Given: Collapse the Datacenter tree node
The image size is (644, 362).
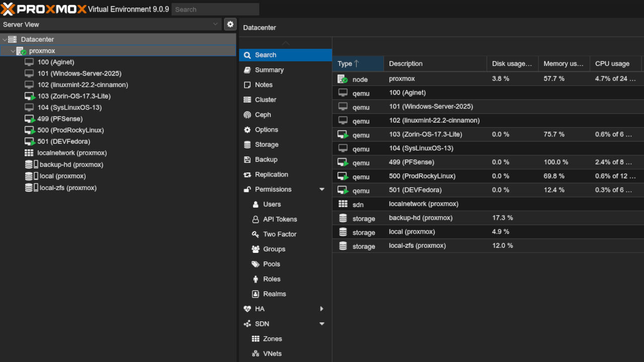Looking at the screenshot, I should (5, 39).
